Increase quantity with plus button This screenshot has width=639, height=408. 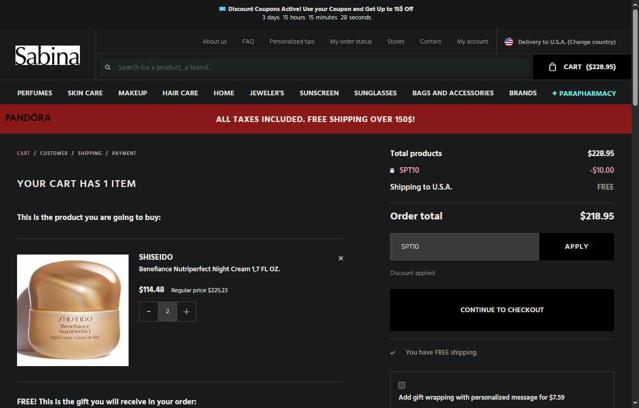pyautogui.click(x=187, y=312)
